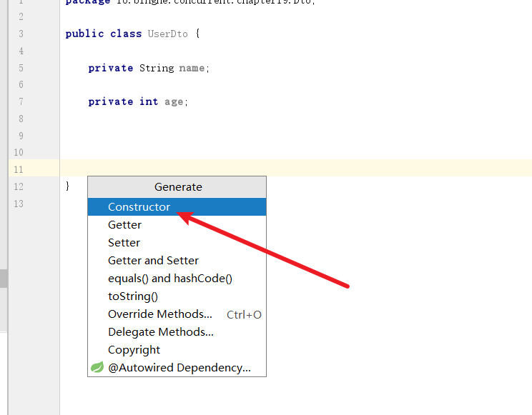Choose toString() from the Generate list
This screenshot has width=532, height=415.
tap(133, 296)
